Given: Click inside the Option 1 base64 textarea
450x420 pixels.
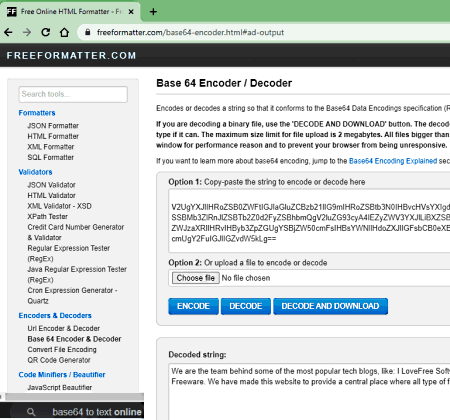Looking at the screenshot, I should tap(309, 221).
